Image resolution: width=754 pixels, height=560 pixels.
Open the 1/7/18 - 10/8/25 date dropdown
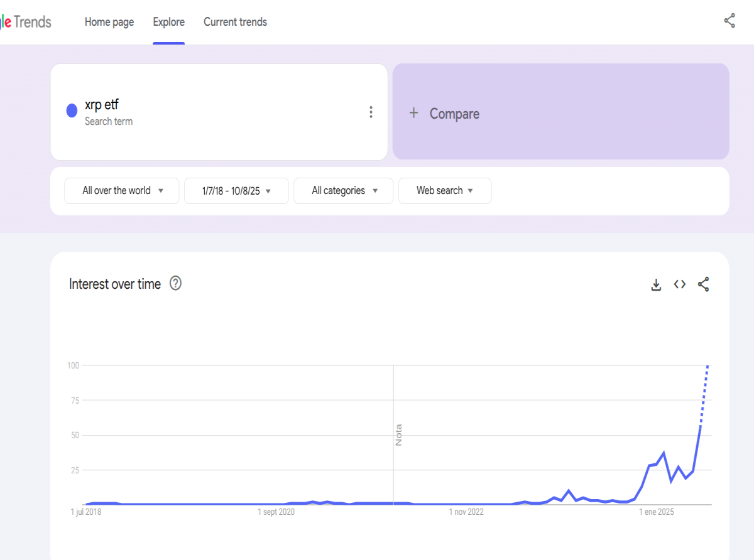[236, 191]
